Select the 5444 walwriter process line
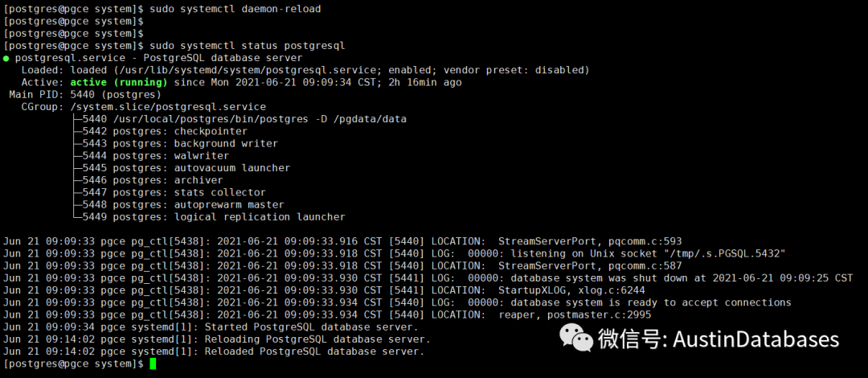 pos(150,156)
